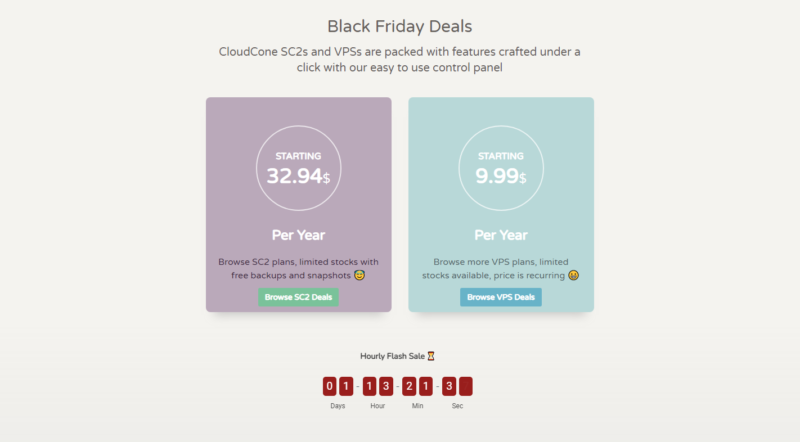The width and height of the screenshot is (800, 442).
Task: Click the Black Friday Deals heading
Action: [x=399, y=25]
